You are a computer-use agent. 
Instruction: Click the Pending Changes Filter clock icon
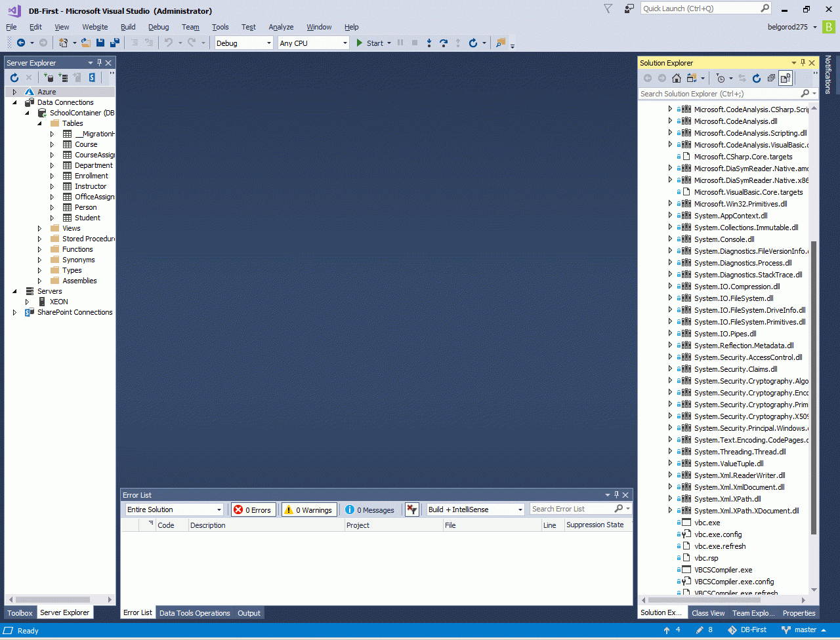(x=721, y=78)
